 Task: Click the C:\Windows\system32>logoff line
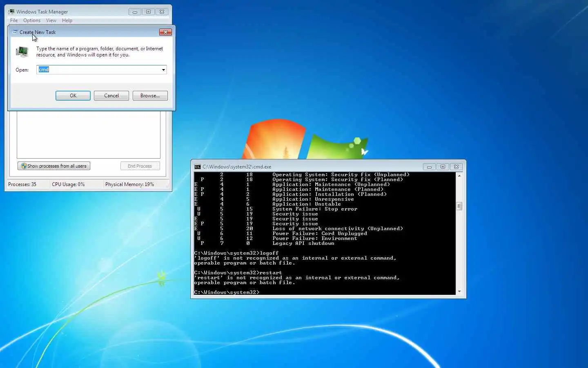(x=236, y=253)
